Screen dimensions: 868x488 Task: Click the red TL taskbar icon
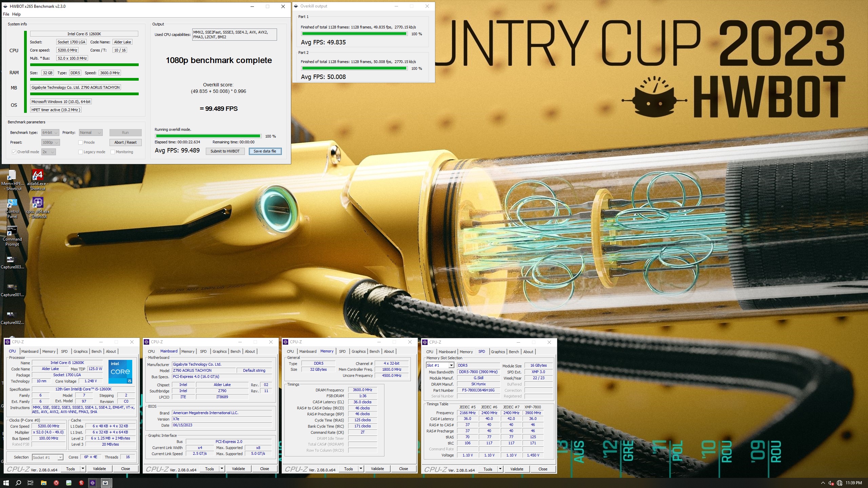coord(81,483)
